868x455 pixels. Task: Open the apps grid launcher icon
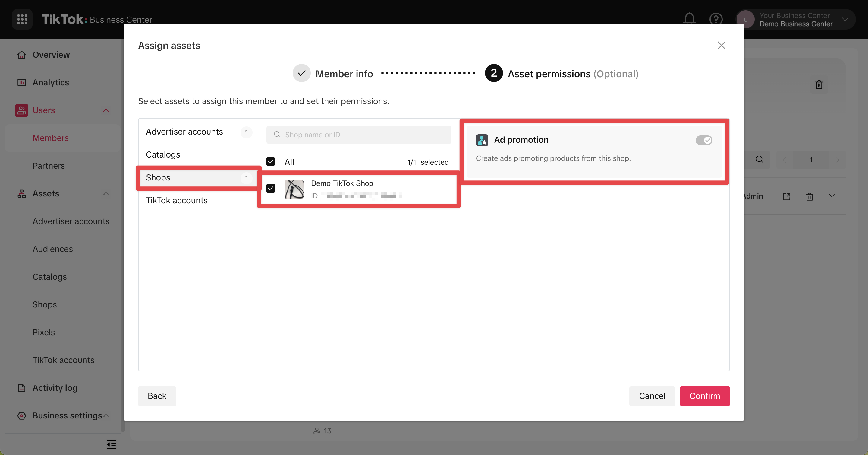(22, 19)
